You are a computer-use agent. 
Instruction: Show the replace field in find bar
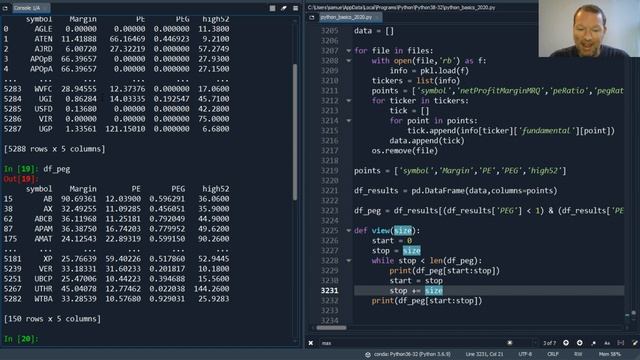point(635,343)
